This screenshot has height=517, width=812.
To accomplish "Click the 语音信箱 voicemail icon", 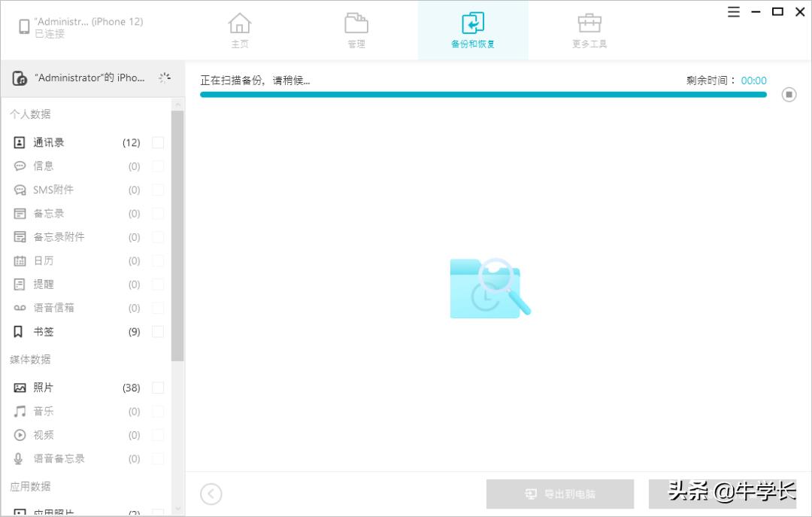I will coord(20,307).
